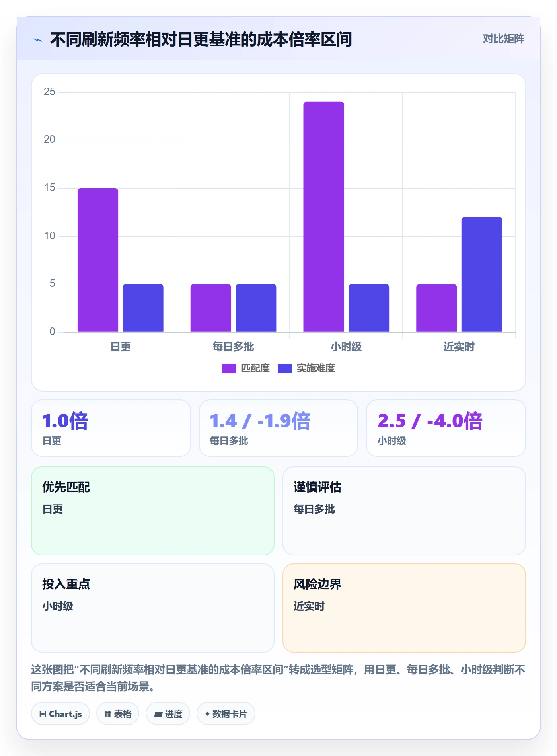The height and width of the screenshot is (756, 557).
Task: Click the 实施难度 legend label
Action: tap(316, 368)
